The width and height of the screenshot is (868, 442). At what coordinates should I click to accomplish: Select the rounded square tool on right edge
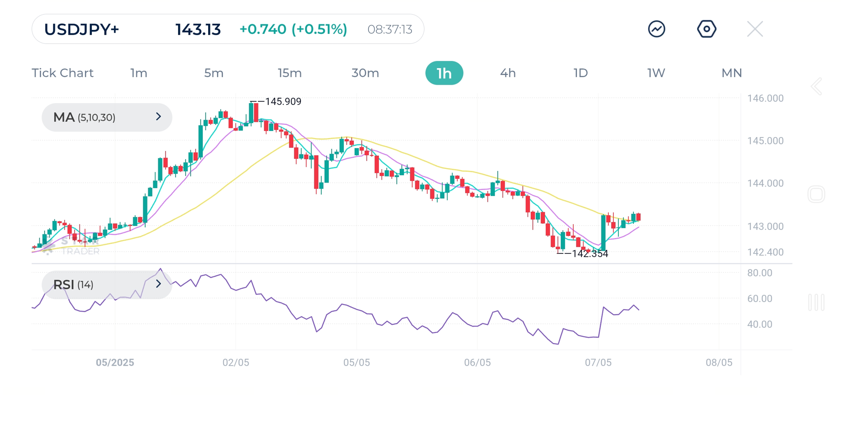[x=816, y=194]
